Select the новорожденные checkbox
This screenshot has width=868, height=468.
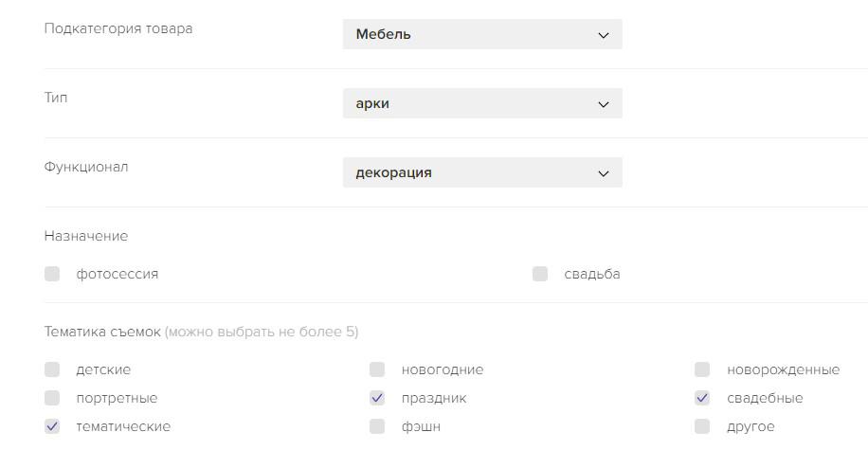pos(702,369)
